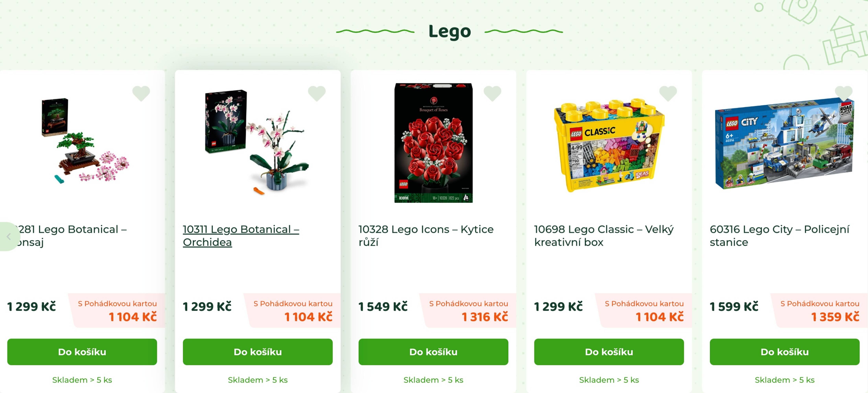Add Lego Bonsaj to cart with Do košíku
Image resolution: width=868 pixels, height=393 pixels.
[82, 352]
